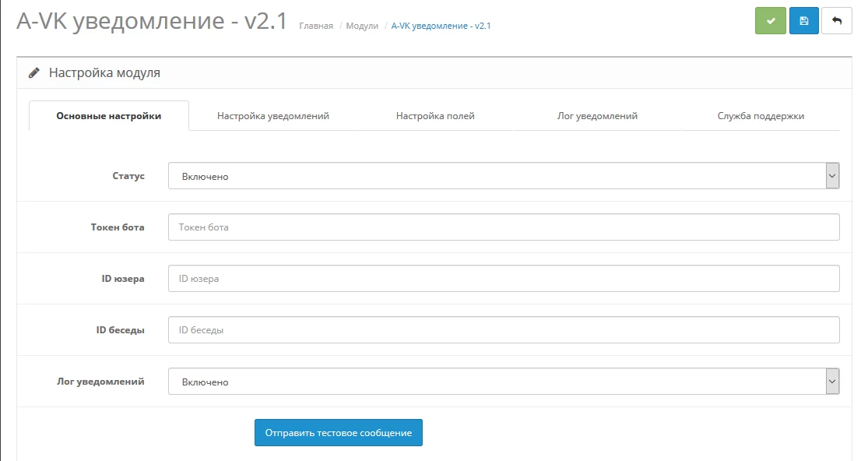Screen dimensions: 868x461
Task: Click the Настройка модуля panel heading
Action: (104, 72)
